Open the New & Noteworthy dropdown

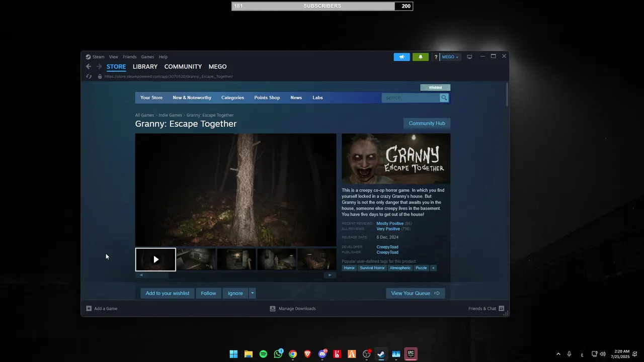click(x=192, y=98)
